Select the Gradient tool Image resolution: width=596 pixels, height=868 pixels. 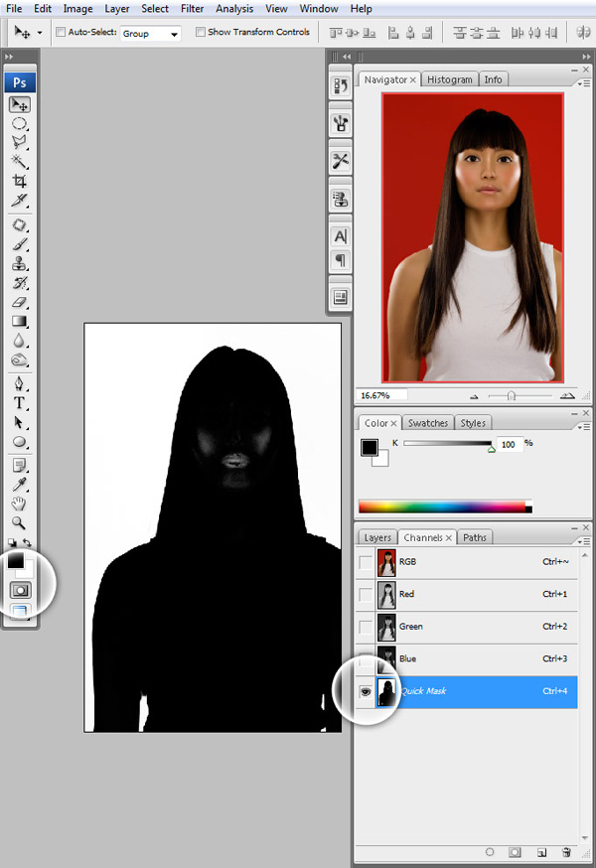(20, 321)
